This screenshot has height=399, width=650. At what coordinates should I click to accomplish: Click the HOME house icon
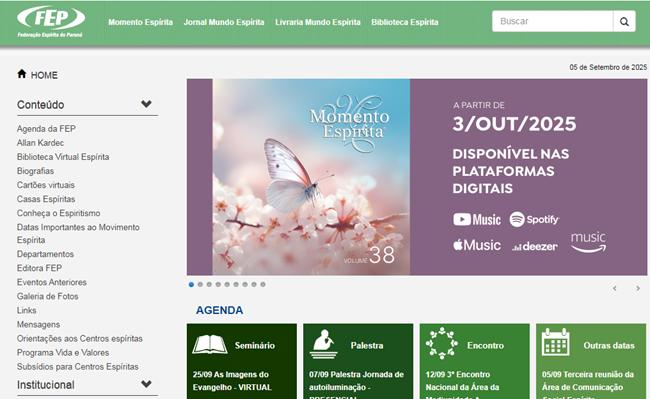pyautogui.click(x=22, y=74)
